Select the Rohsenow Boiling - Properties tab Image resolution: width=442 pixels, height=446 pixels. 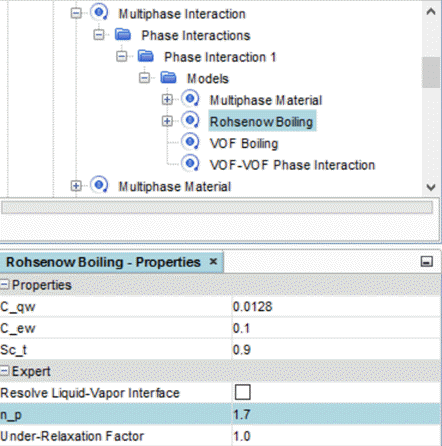point(103,262)
